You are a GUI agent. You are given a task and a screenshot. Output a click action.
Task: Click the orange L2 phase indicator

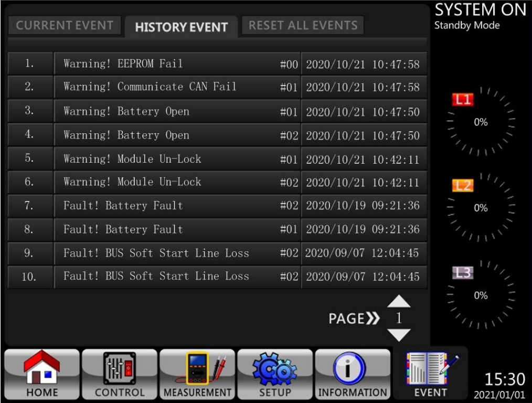463,186
